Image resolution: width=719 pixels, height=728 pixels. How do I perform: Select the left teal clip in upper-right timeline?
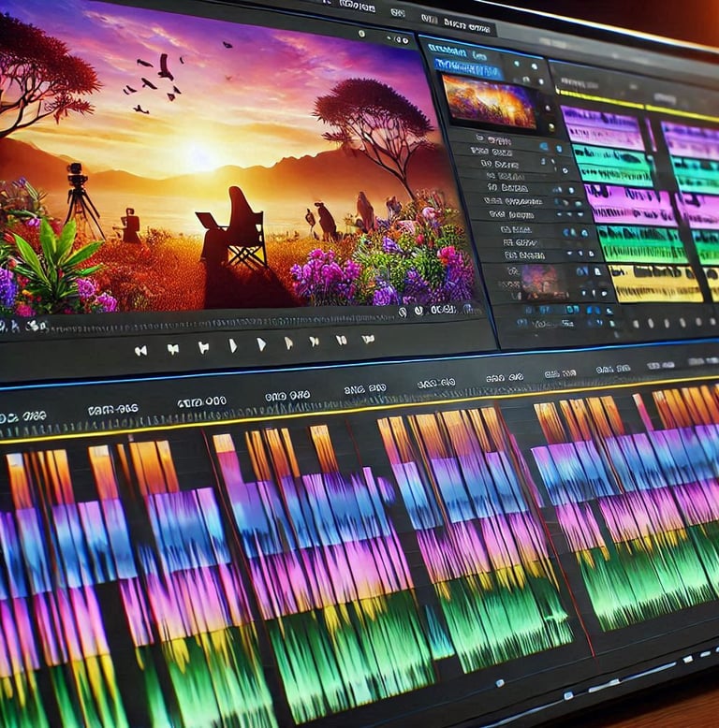coord(615,167)
